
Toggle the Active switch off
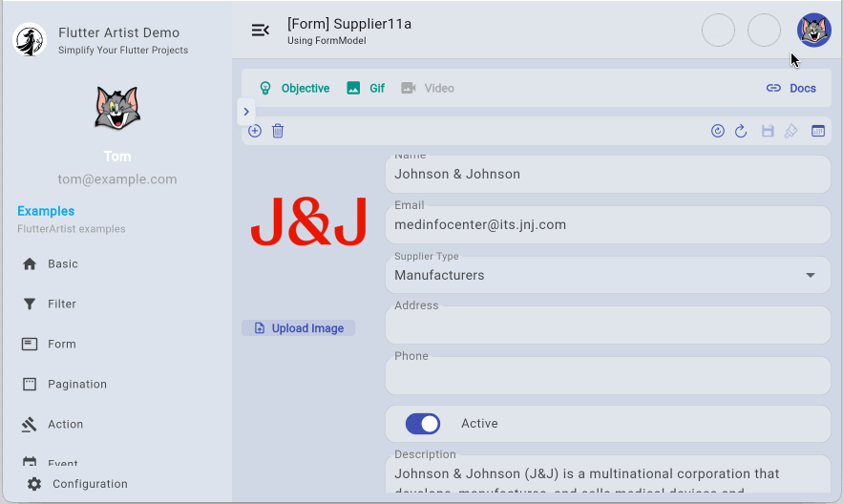(x=423, y=424)
